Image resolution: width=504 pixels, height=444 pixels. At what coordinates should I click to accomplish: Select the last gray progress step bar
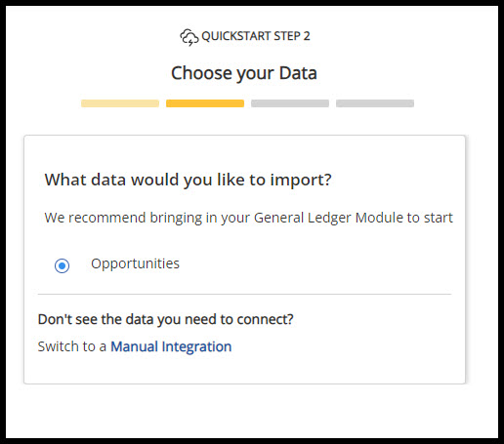[375, 103]
